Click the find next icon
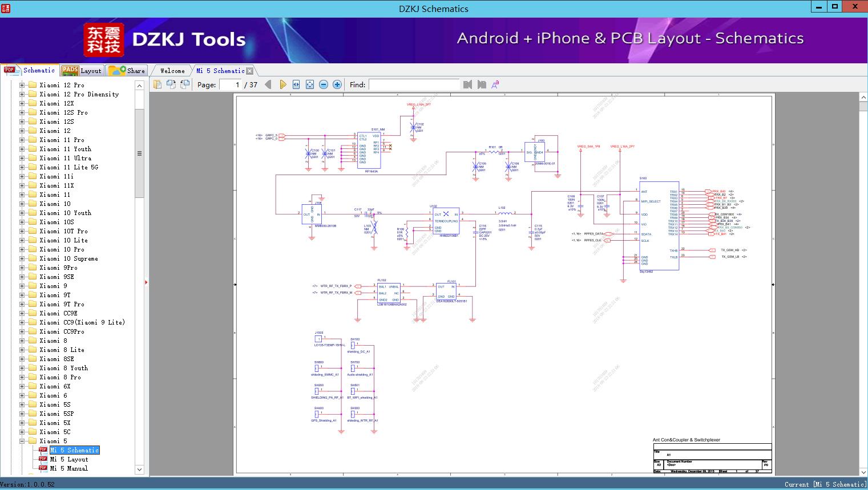868x490 pixels. (482, 84)
